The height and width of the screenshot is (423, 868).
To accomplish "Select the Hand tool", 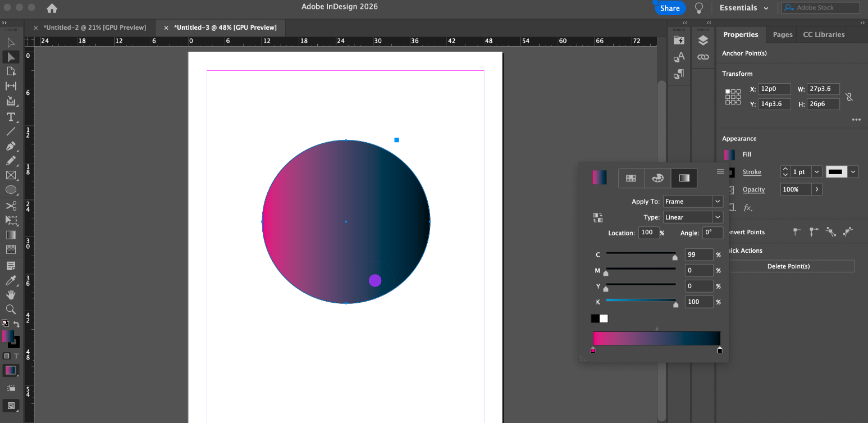I will click(11, 294).
